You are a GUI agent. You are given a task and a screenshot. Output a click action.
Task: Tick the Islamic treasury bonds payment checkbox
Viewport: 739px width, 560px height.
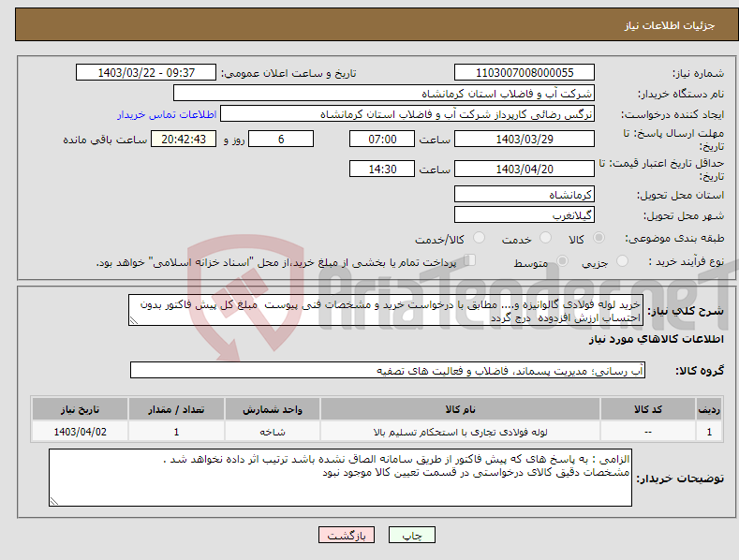(x=470, y=260)
